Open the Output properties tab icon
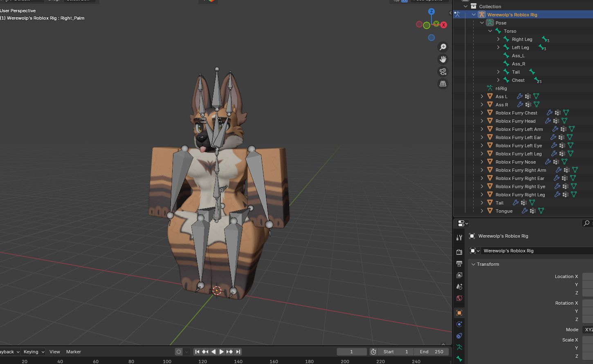The width and height of the screenshot is (593, 364). 459,264
